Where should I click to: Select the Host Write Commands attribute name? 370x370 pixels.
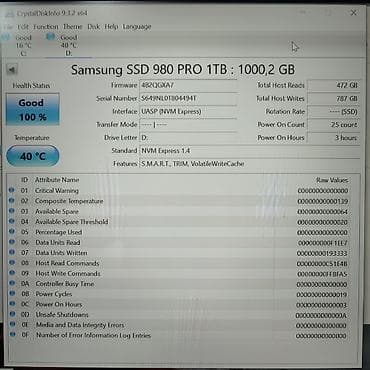pos(68,273)
